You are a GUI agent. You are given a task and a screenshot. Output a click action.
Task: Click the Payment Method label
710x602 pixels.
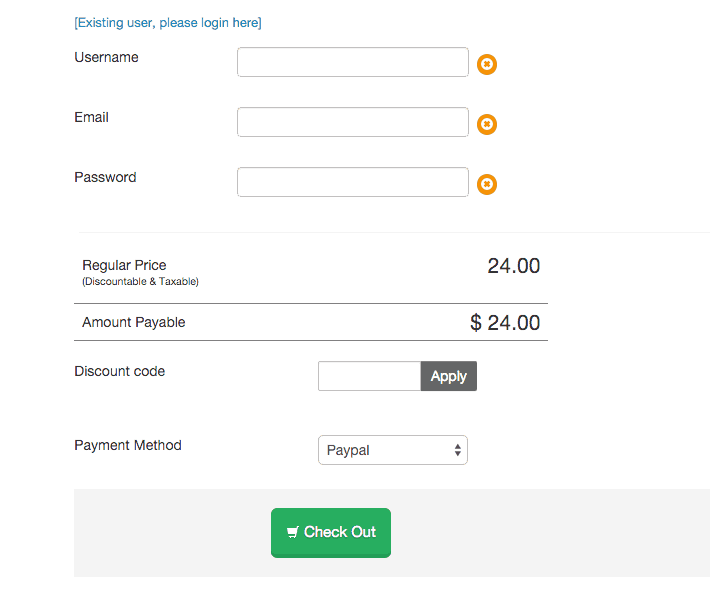click(128, 445)
